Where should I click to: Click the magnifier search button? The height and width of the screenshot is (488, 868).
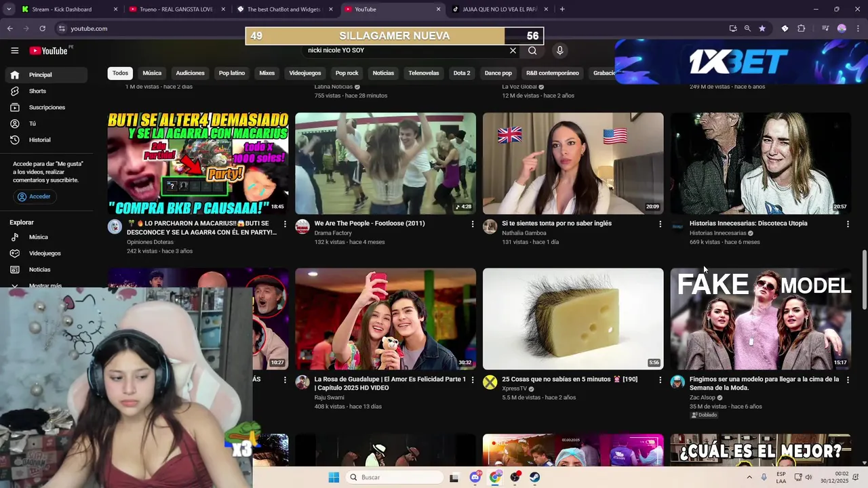click(532, 50)
